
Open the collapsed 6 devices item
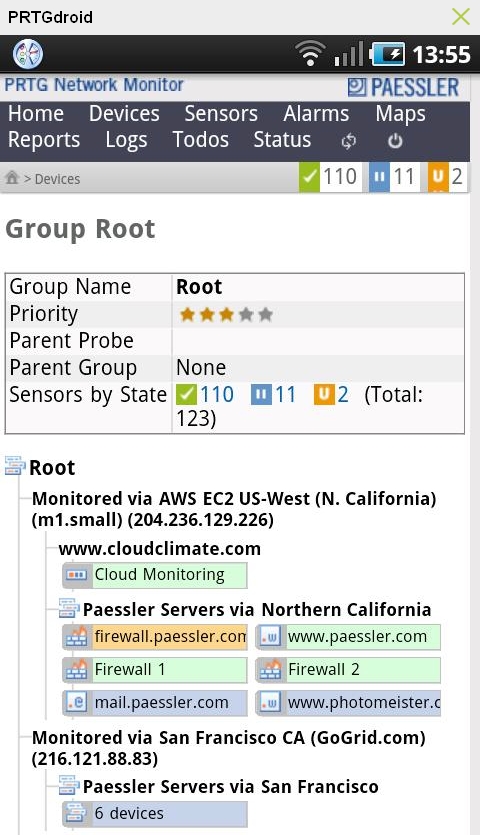pos(155,813)
